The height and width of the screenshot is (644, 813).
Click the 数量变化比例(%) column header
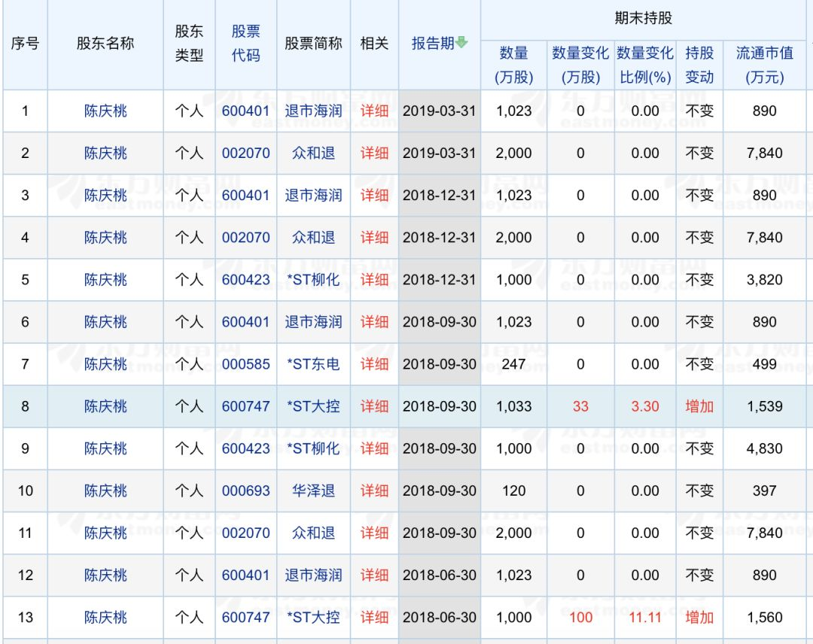pos(644,65)
